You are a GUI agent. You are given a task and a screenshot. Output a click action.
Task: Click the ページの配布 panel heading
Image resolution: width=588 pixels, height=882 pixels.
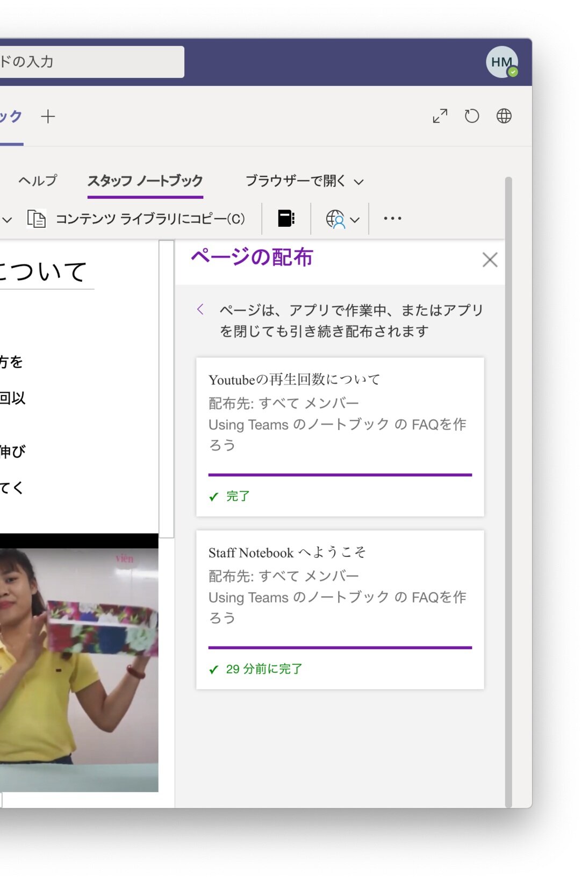click(252, 257)
